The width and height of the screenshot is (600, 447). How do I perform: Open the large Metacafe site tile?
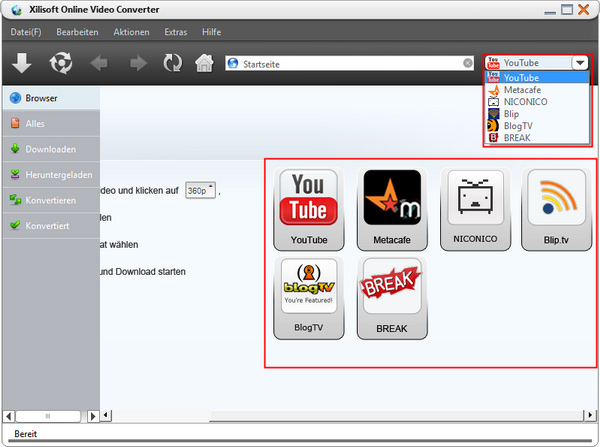pyautogui.click(x=392, y=209)
